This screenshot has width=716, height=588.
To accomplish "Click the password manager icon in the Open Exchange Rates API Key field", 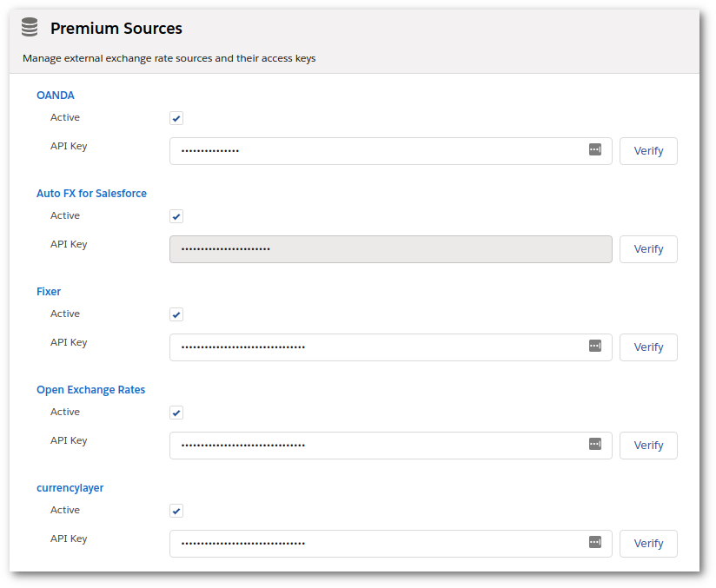I will 594,444.
